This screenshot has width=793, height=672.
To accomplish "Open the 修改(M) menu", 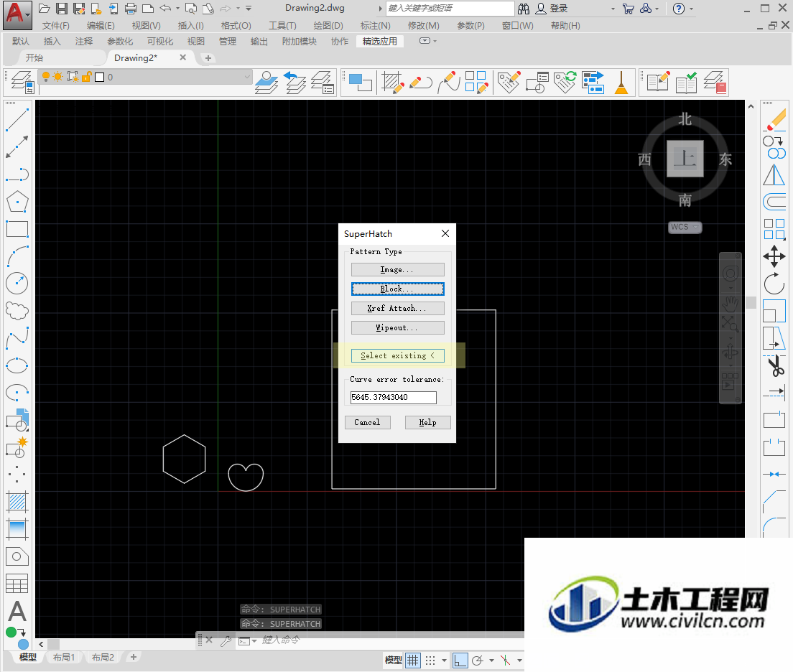I will 423,25.
